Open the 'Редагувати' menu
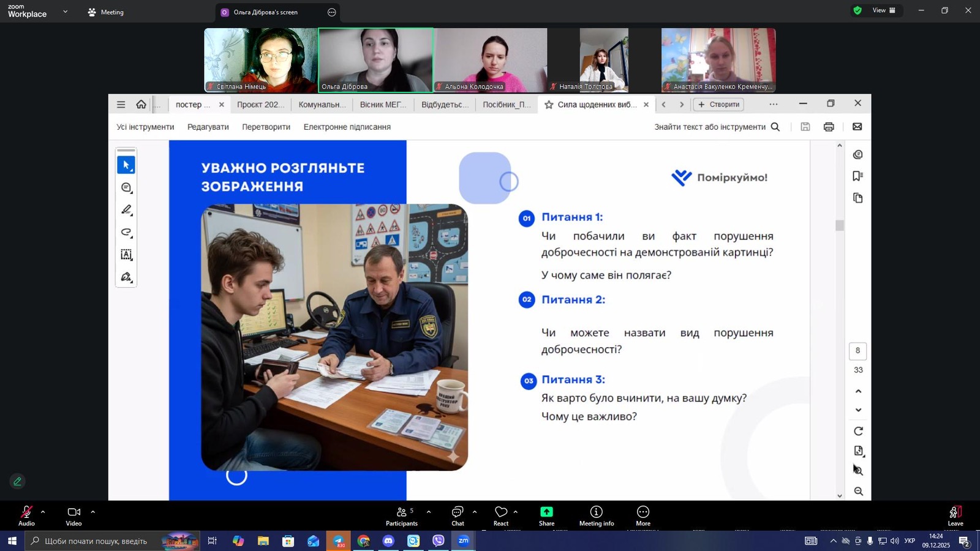 point(208,127)
